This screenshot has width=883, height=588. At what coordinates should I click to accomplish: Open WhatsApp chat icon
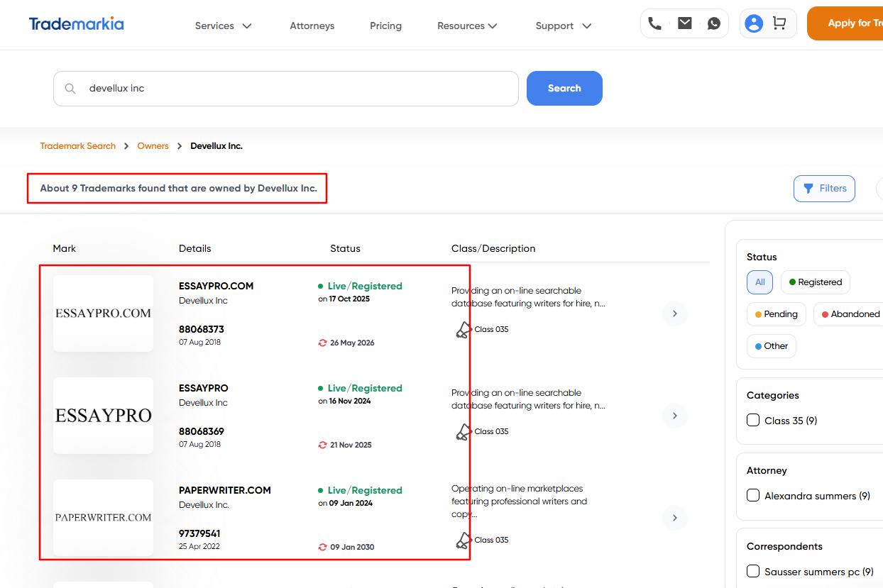(714, 23)
